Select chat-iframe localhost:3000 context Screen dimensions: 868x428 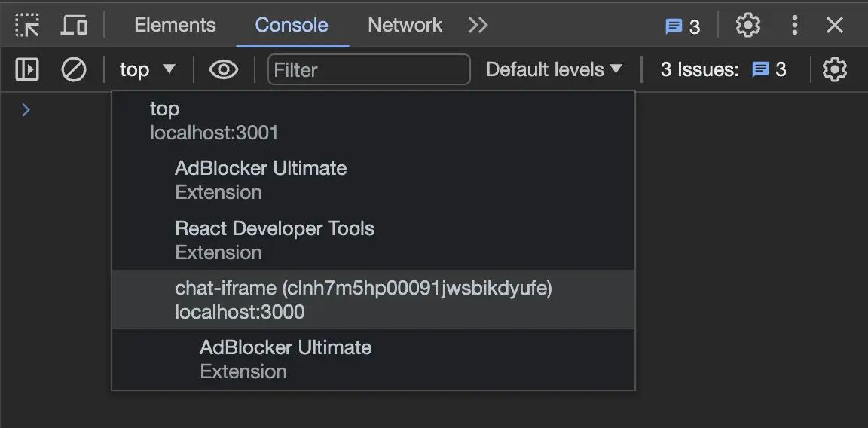tap(363, 300)
